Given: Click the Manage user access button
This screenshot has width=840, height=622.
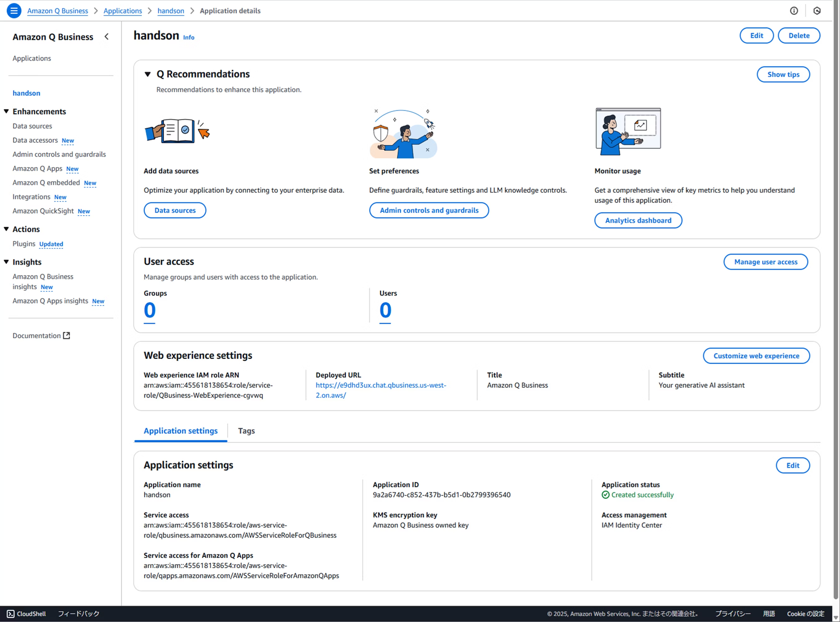Looking at the screenshot, I should (765, 262).
